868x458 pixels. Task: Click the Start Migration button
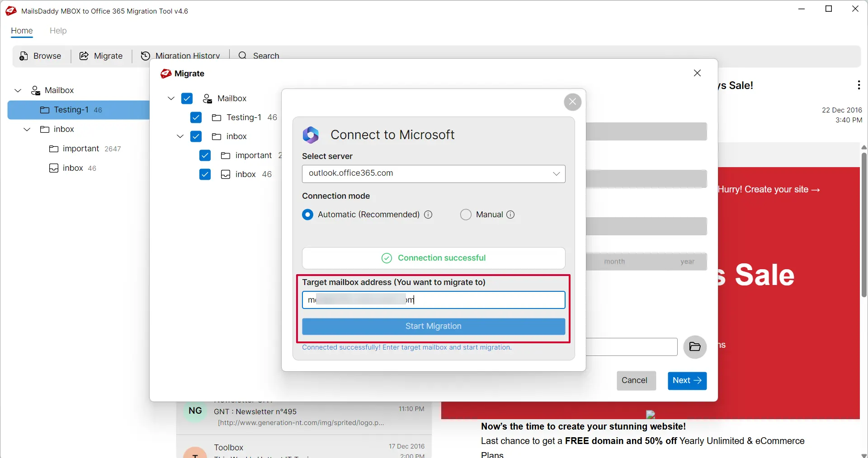(x=433, y=326)
